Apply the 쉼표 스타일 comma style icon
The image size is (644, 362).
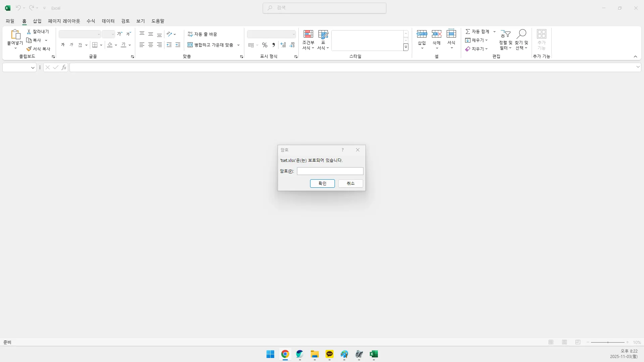[x=273, y=45]
